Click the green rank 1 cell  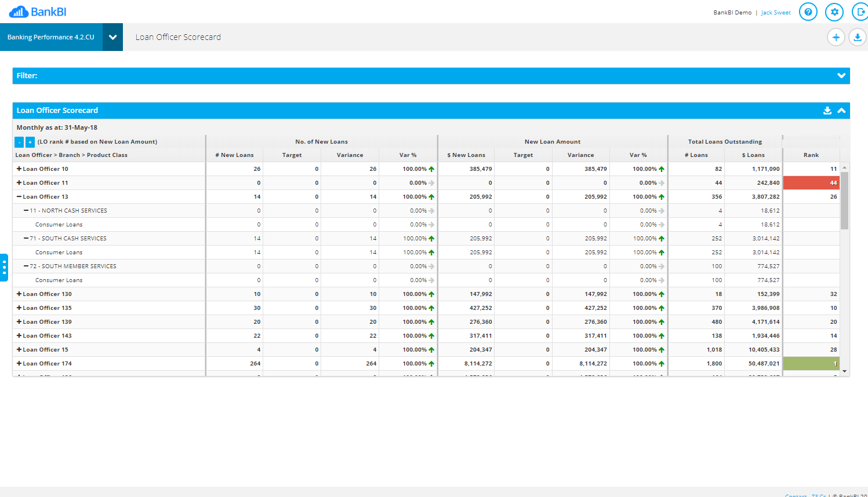coord(811,364)
